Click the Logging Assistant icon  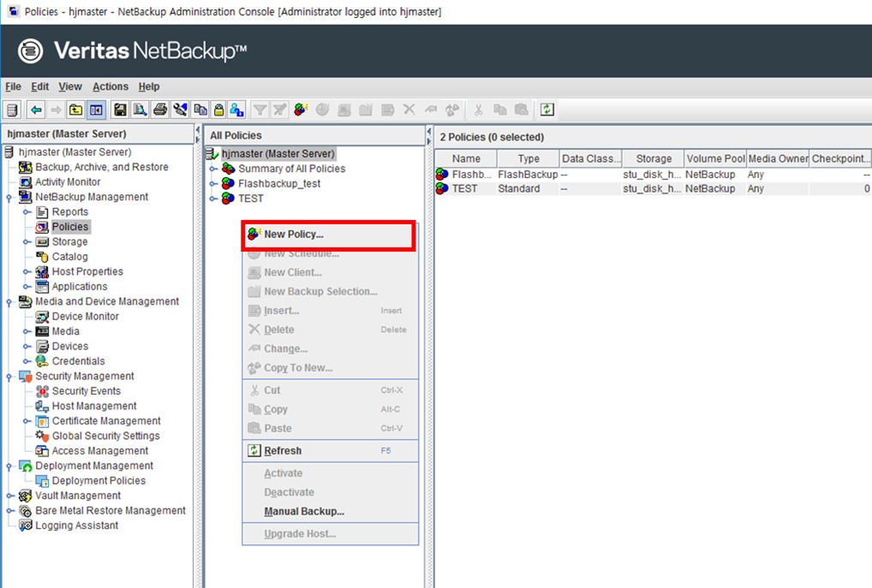point(26,526)
